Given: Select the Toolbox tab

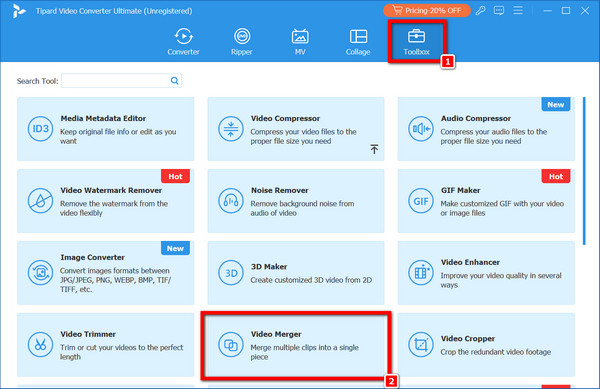Looking at the screenshot, I should click(416, 42).
